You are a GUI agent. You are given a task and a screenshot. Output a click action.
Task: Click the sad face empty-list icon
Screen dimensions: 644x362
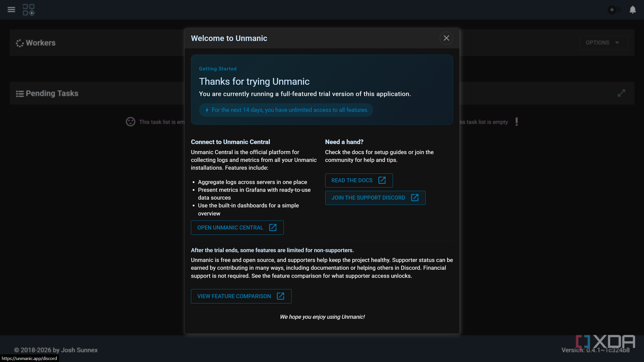click(130, 122)
